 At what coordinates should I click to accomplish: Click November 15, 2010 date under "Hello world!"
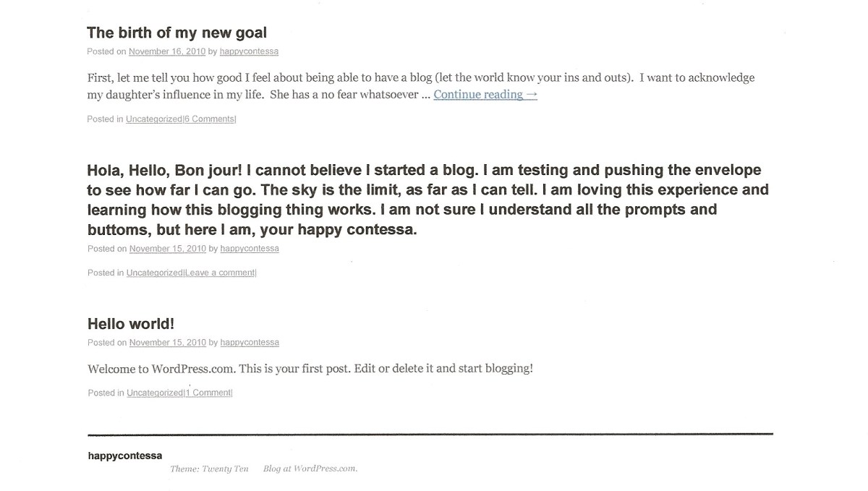point(168,342)
